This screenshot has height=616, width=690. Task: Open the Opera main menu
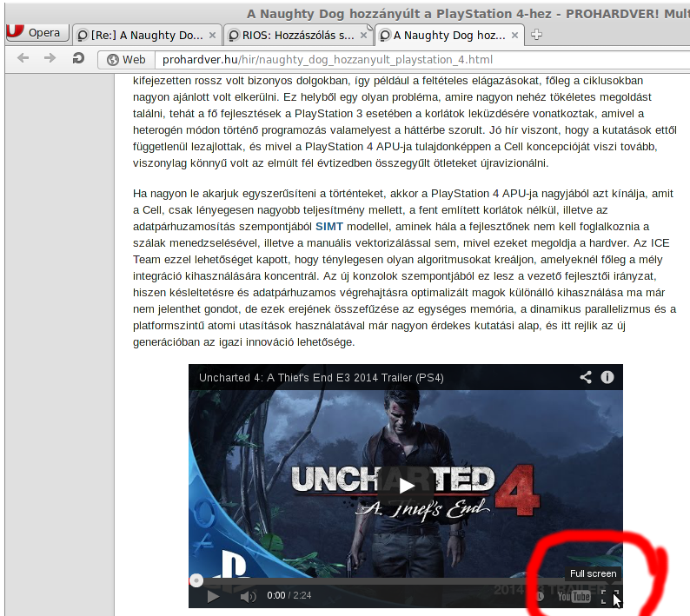[37, 33]
